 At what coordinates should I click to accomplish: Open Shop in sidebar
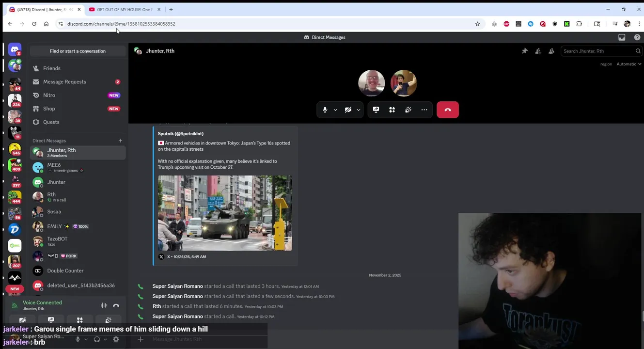(78, 109)
